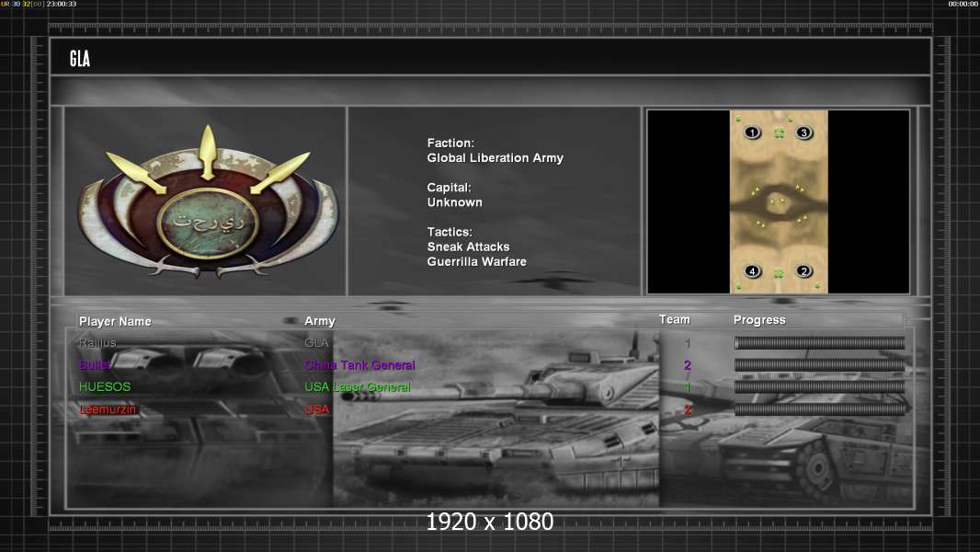Click the China Tank General player's progress bar
This screenshot has height=552, width=980.
pyautogui.click(x=819, y=365)
